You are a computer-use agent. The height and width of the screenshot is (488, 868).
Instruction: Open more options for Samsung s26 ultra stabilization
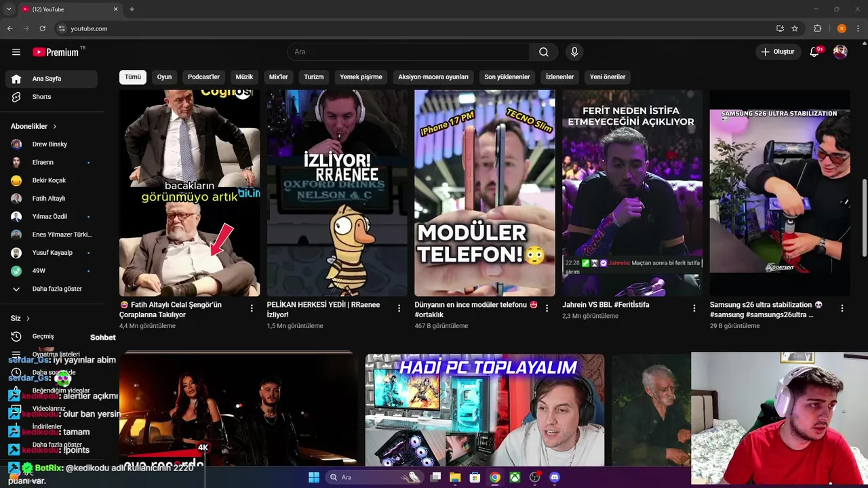pyautogui.click(x=842, y=308)
